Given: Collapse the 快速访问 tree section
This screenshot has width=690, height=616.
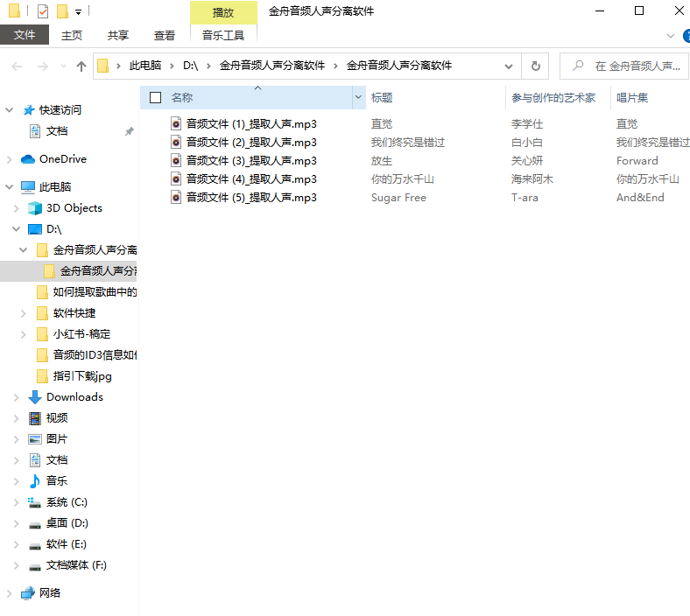Looking at the screenshot, I should pyautogui.click(x=10, y=110).
